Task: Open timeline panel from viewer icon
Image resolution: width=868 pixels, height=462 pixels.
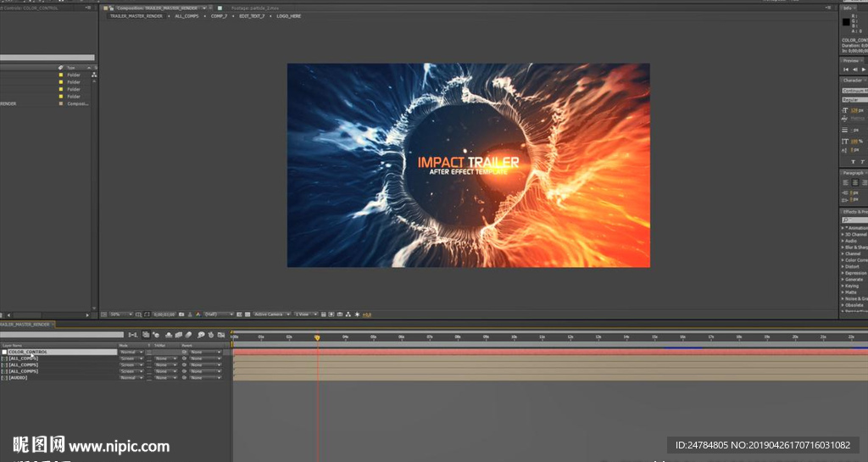Action: point(339,314)
